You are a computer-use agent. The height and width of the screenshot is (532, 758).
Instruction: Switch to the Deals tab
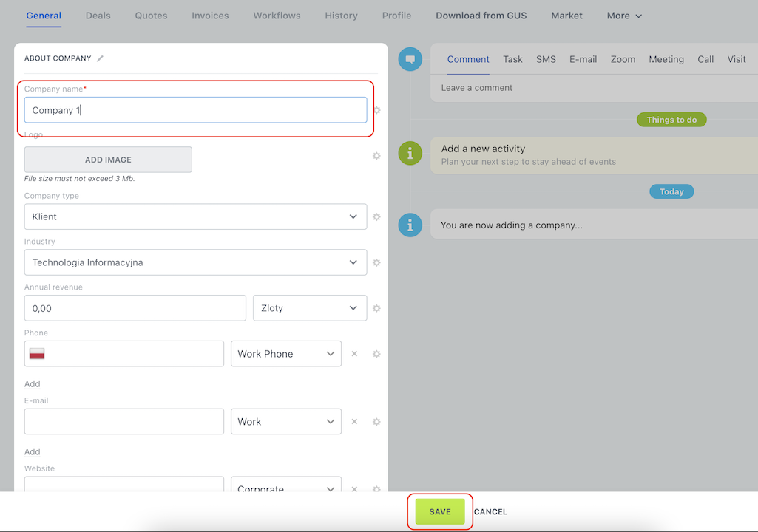(x=98, y=16)
